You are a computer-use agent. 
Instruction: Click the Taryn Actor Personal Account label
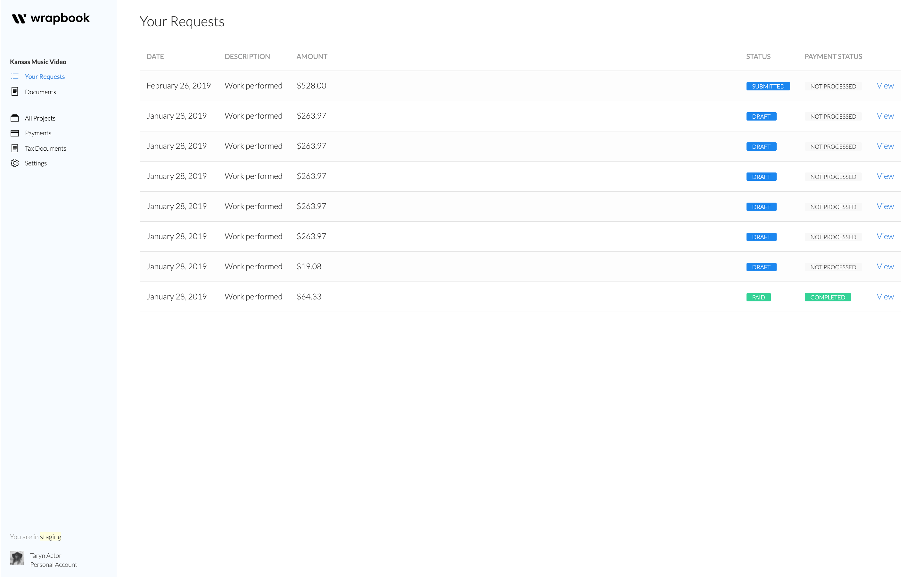(53, 560)
